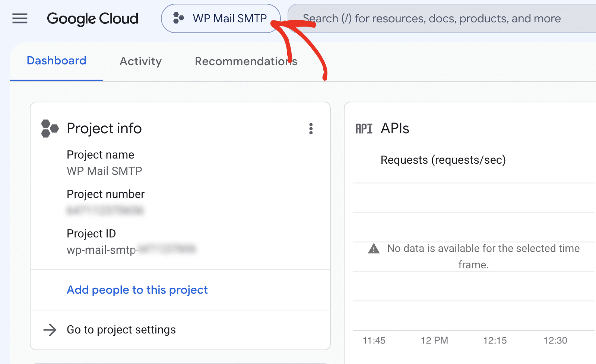The width and height of the screenshot is (596, 364).
Task: Click the no data available message
Action: (483, 256)
